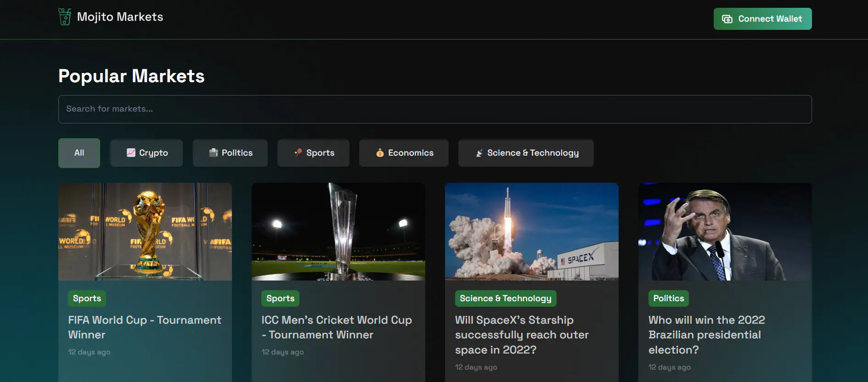Focus the Search for markets field

[435, 109]
